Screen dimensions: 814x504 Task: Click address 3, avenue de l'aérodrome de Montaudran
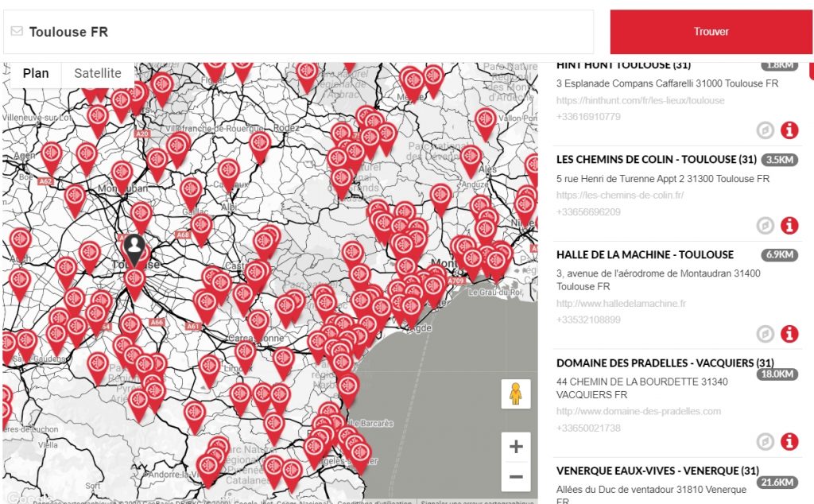click(658, 280)
